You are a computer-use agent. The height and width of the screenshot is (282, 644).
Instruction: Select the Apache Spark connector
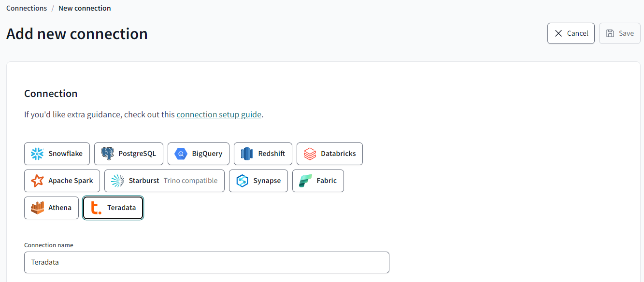click(x=62, y=181)
